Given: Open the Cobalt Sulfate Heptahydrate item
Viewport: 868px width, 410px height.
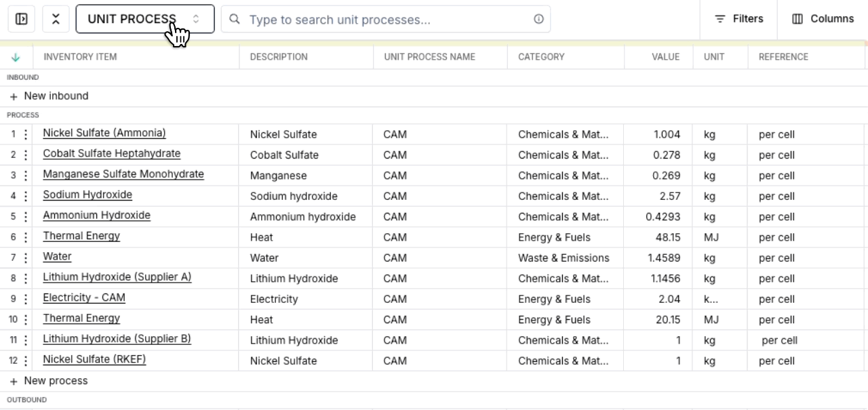Looking at the screenshot, I should (111, 154).
